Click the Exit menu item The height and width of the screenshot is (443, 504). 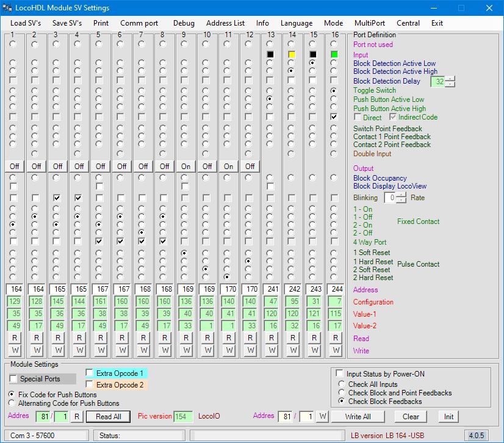[x=437, y=23]
